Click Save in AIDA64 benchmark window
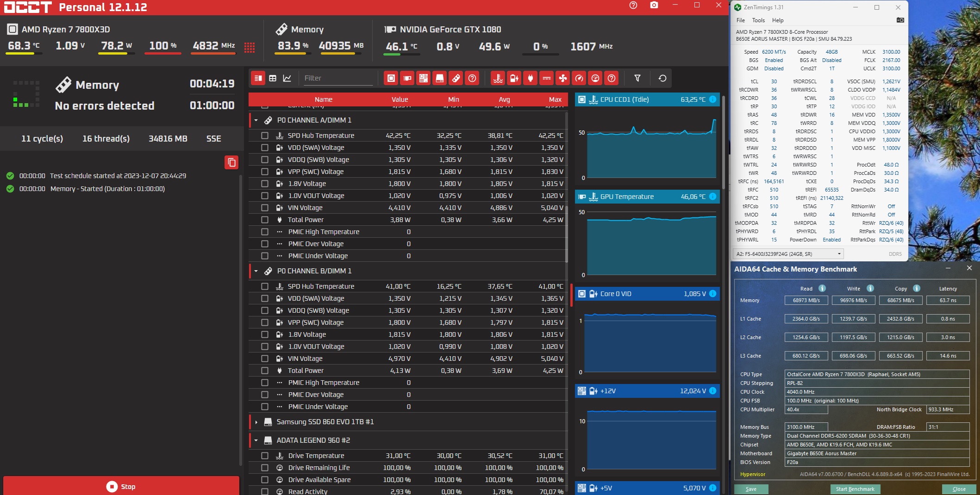980x495 pixels. tap(751, 489)
